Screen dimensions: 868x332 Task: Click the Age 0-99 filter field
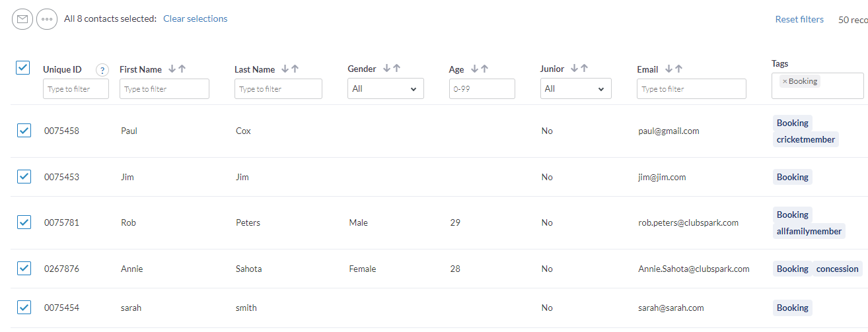pyautogui.click(x=482, y=89)
